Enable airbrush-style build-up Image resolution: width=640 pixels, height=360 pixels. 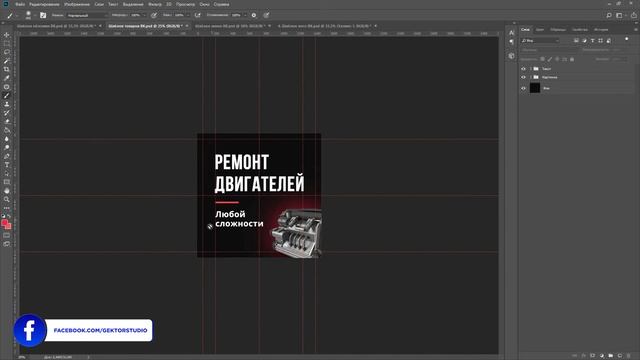tap(198, 15)
